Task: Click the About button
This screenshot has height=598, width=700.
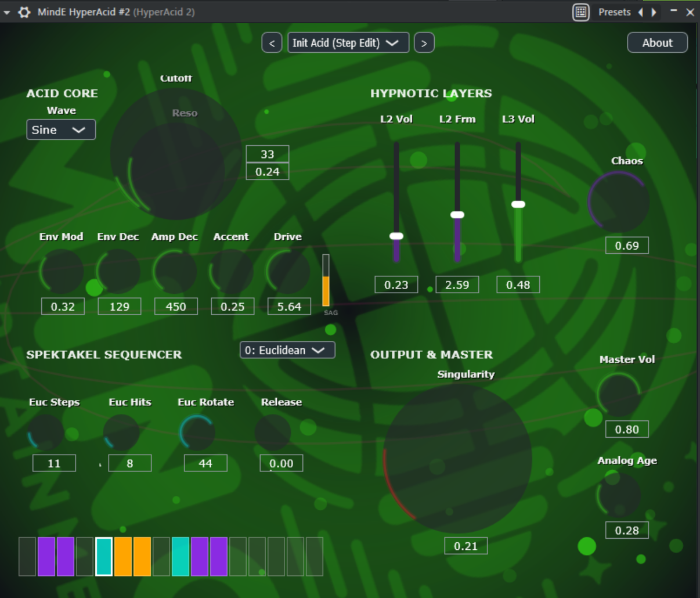Action: pos(657,43)
